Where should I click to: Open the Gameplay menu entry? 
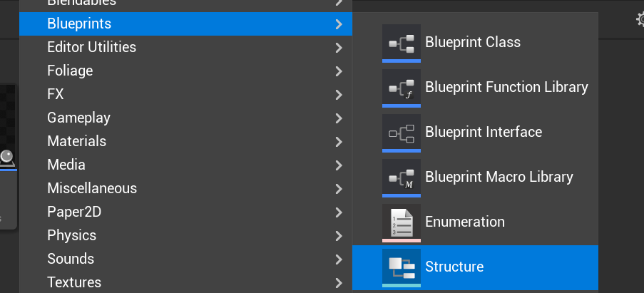[x=78, y=118]
